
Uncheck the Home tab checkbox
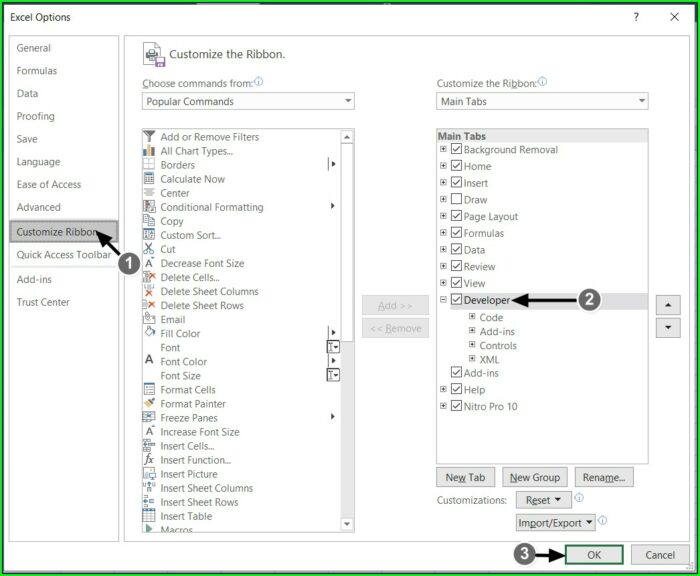(456, 166)
